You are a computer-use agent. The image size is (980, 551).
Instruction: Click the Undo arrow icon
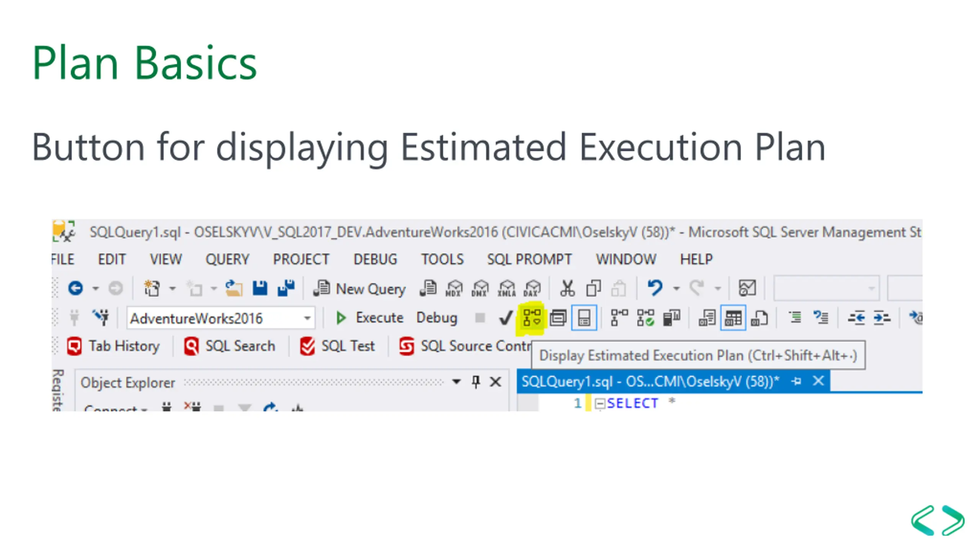click(655, 289)
